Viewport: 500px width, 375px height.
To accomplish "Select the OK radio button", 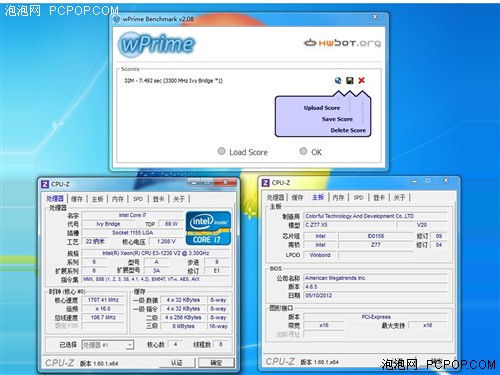I will click(x=303, y=151).
